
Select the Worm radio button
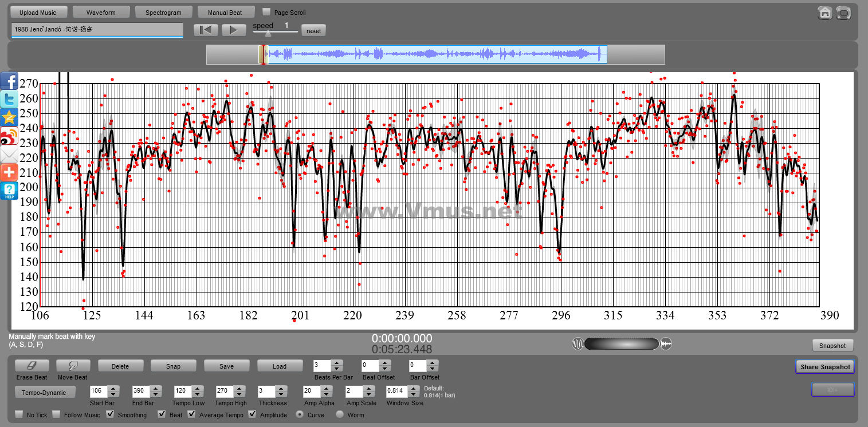pyautogui.click(x=340, y=414)
